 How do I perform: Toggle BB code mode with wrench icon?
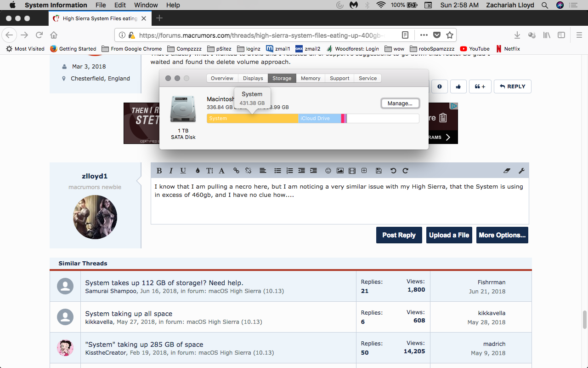click(521, 171)
